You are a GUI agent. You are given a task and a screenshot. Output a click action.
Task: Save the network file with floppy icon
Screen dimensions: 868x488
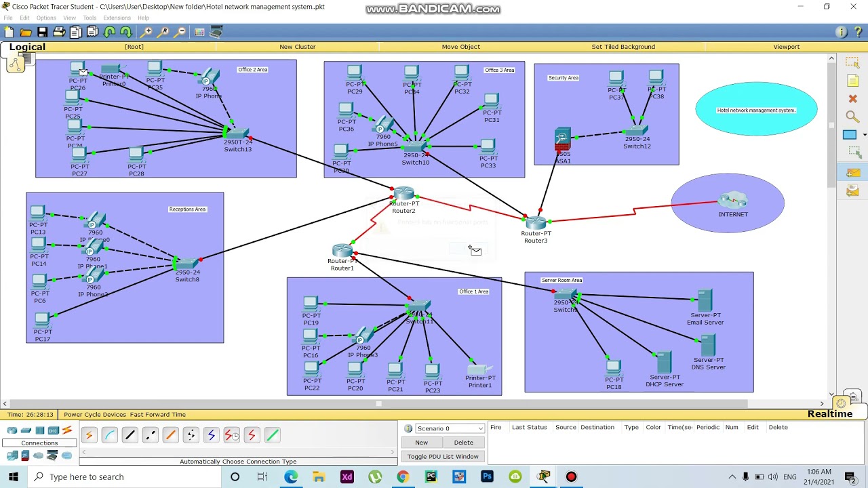42,32
